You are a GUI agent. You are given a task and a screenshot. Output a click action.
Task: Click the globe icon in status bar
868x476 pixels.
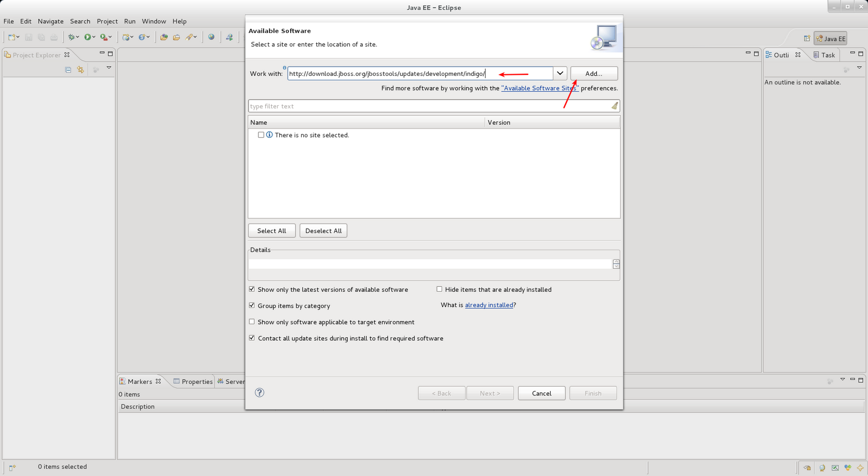pos(822,467)
